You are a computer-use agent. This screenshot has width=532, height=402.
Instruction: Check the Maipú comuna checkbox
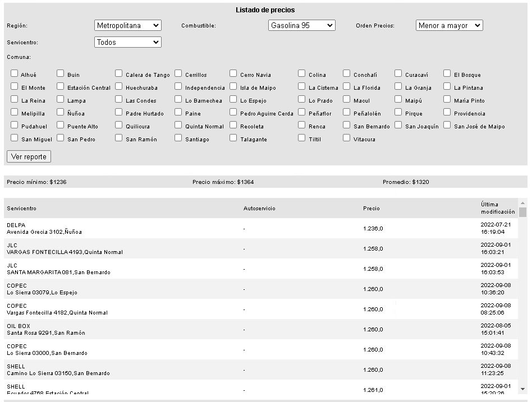[398, 99]
